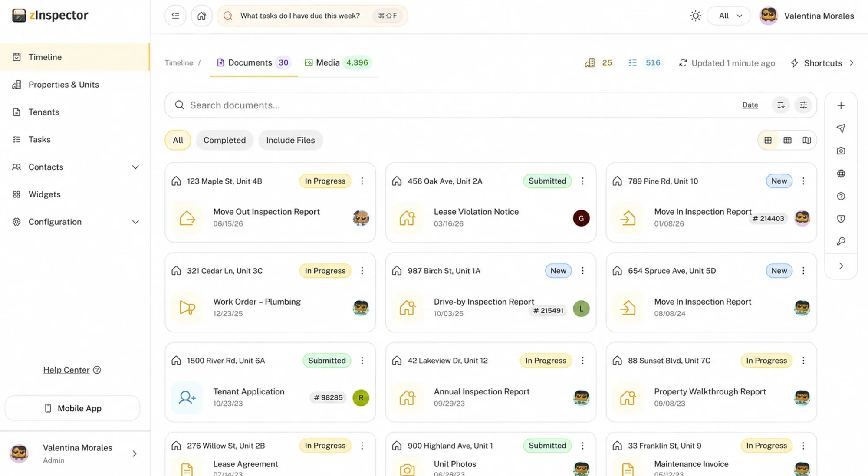Click Work Order – Plumbing megaphone icon

pos(187,308)
